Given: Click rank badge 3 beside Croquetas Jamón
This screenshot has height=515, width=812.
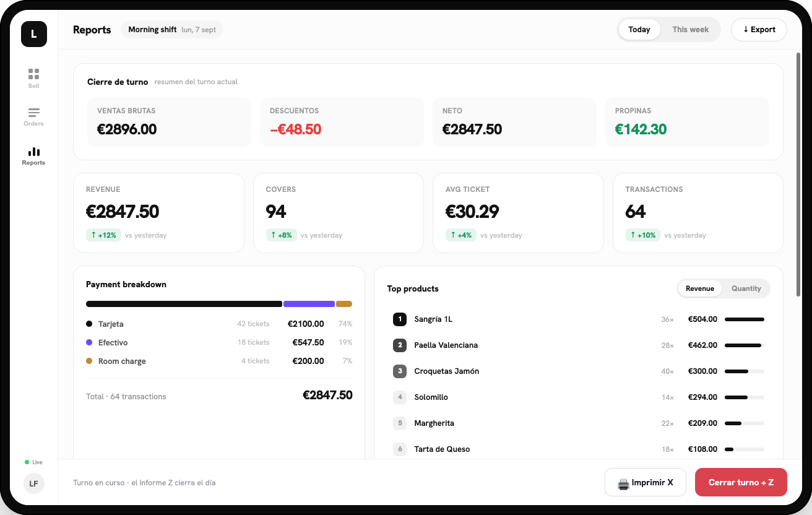Looking at the screenshot, I should click(x=400, y=371).
